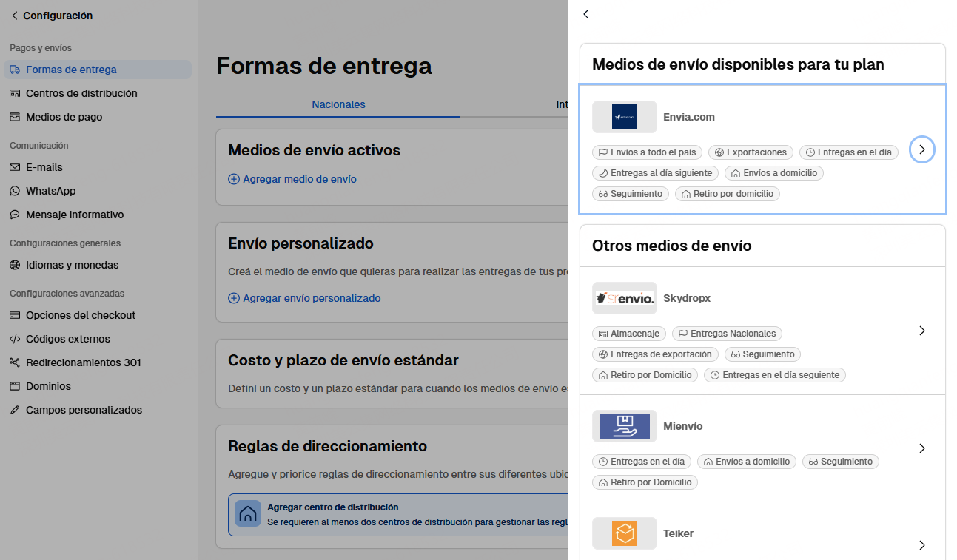Click the Exportaciones tag under Envia.com
The width and height of the screenshot is (957, 560).
pyautogui.click(x=751, y=152)
